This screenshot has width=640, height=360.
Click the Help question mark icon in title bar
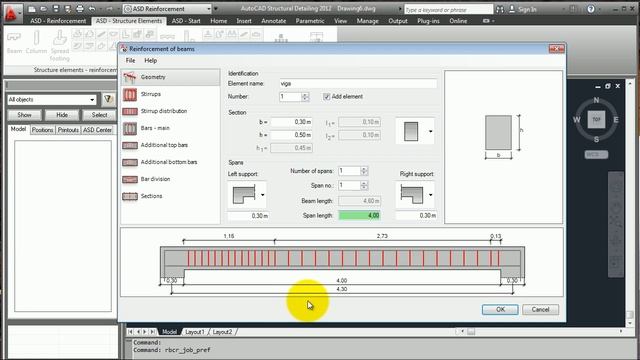[591, 9]
